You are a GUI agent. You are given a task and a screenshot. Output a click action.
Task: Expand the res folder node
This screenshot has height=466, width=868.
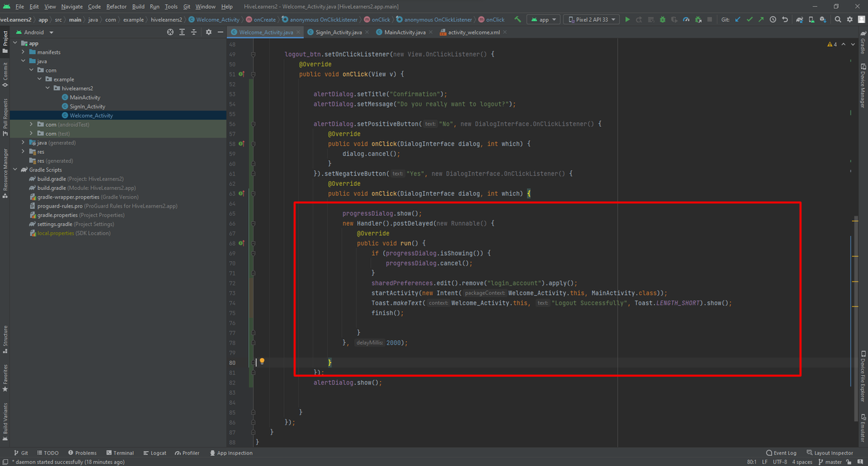(x=23, y=152)
